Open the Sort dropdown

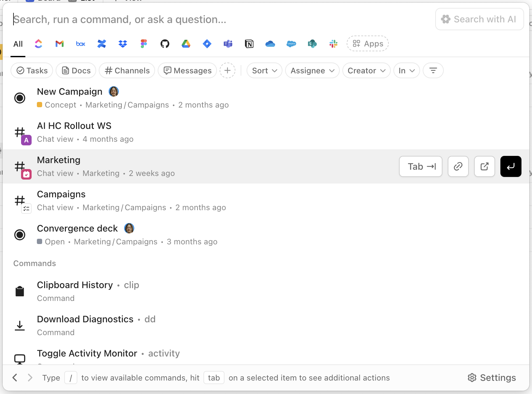[x=264, y=70]
